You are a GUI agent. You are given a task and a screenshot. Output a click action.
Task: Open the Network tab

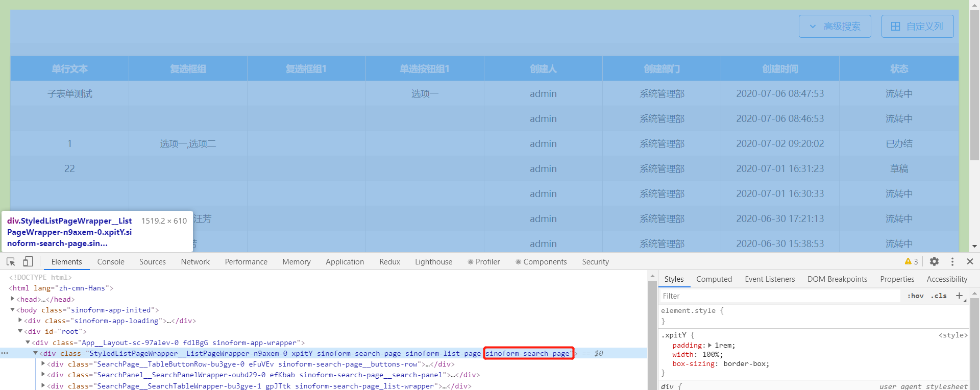point(195,262)
